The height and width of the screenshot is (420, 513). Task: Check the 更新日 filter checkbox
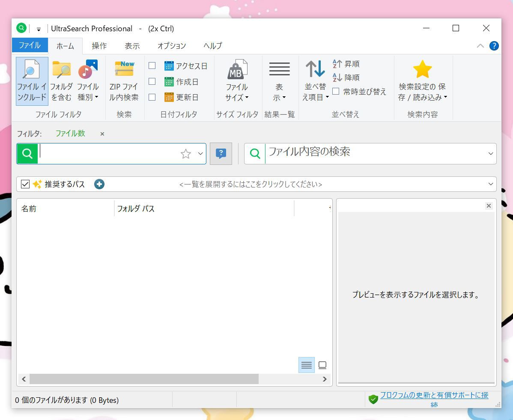click(x=152, y=97)
